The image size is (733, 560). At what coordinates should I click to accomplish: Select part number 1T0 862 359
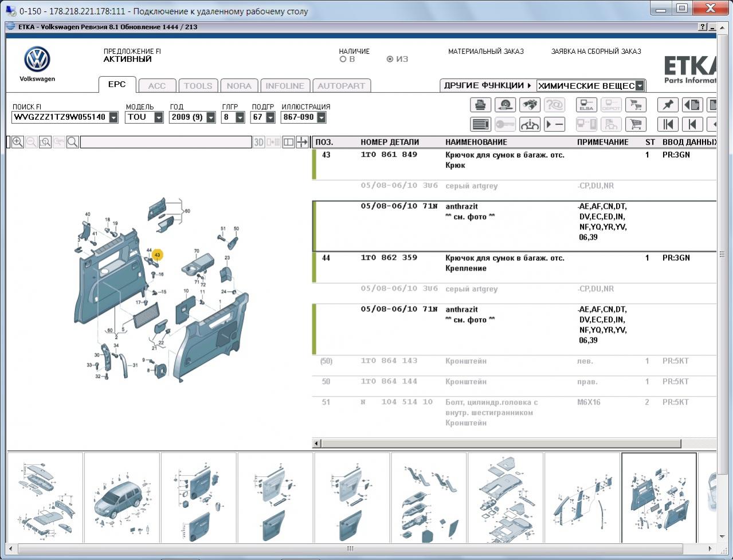click(389, 258)
